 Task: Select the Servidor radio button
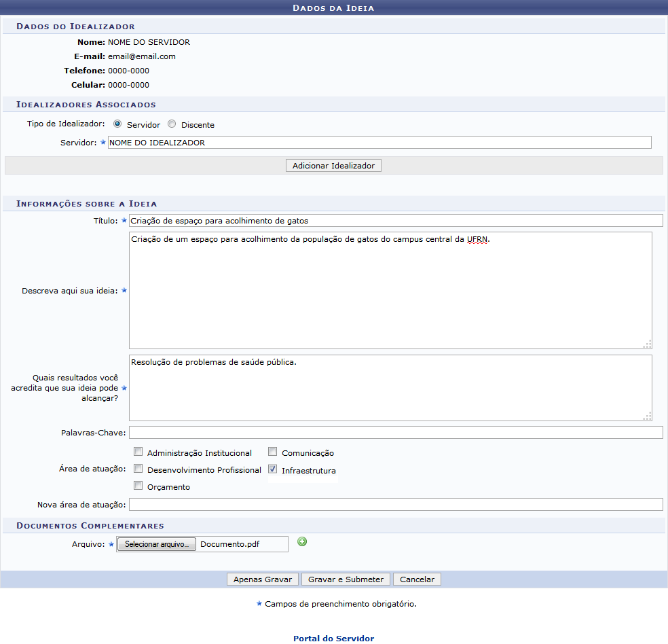[117, 124]
